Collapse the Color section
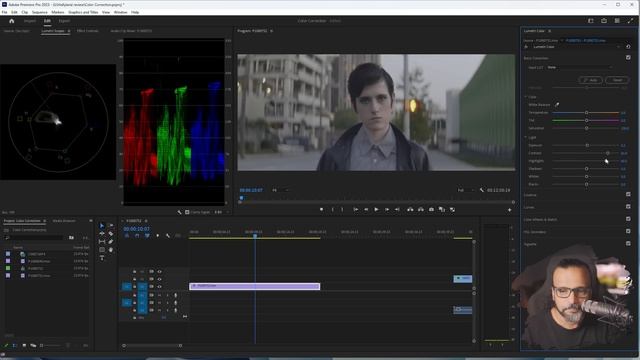The width and height of the screenshot is (640, 360). [x=526, y=97]
